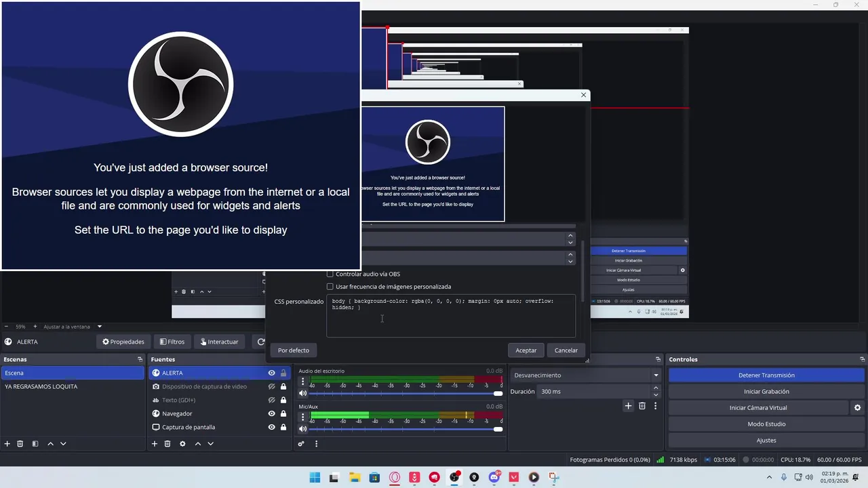Select the Navegador source row
This screenshot has width=868, height=488.
click(x=219, y=413)
